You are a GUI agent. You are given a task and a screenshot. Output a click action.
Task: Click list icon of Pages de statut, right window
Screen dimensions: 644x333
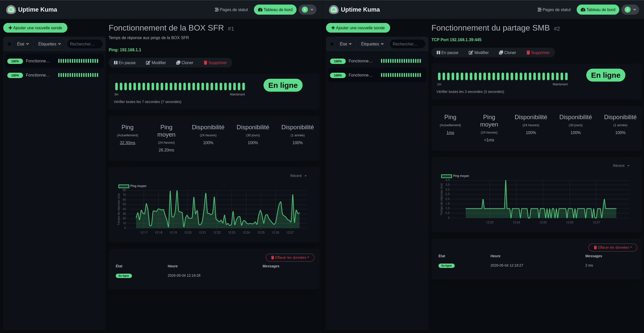539,10
